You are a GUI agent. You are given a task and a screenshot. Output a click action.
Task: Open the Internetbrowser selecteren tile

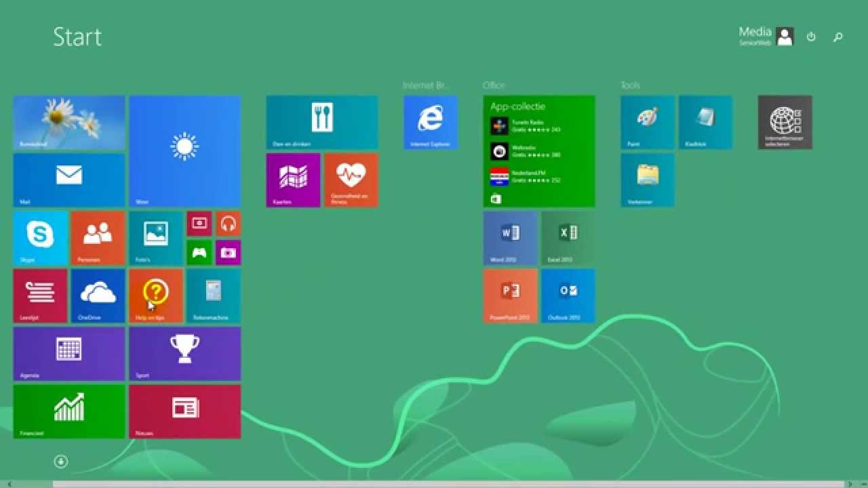pyautogui.click(x=785, y=123)
